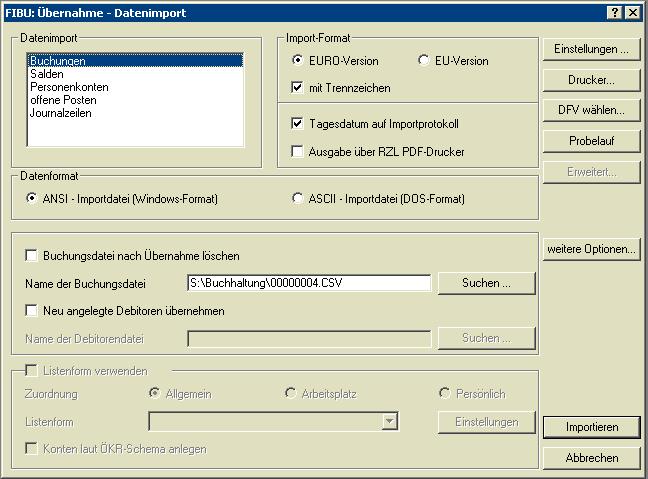Click the help question mark icon

click(614, 13)
